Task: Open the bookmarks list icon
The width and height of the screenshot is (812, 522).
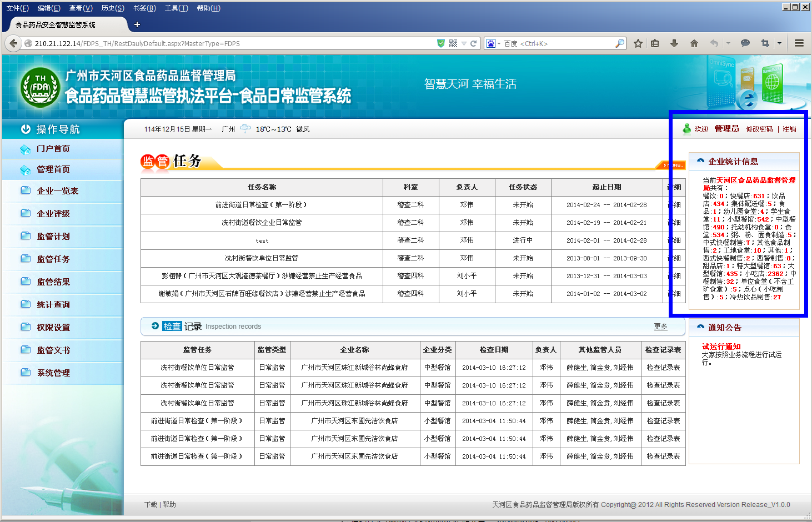Action: (x=655, y=43)
